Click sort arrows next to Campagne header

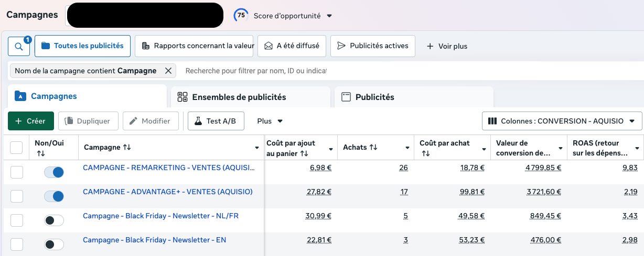127,148
